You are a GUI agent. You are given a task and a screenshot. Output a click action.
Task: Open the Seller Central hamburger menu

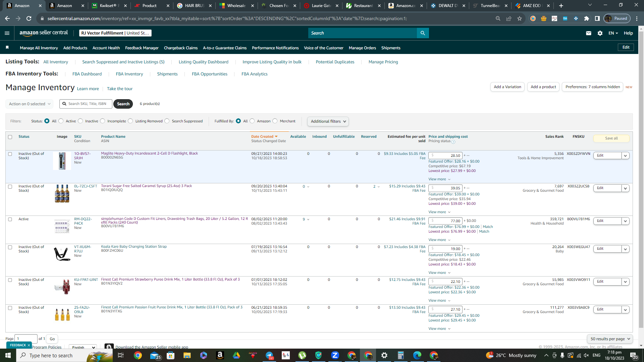click(7, 33)
